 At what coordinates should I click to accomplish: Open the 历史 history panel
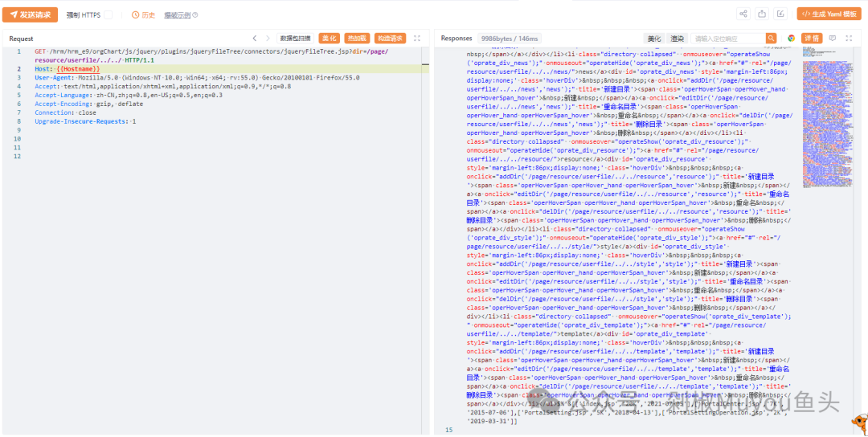click(143, 14)
